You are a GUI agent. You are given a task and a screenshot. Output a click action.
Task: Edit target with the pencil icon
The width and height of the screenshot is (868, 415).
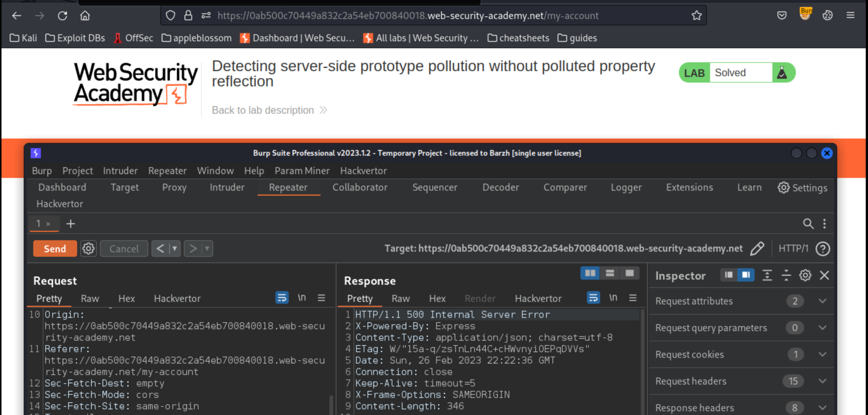click(x=757, y=249)
